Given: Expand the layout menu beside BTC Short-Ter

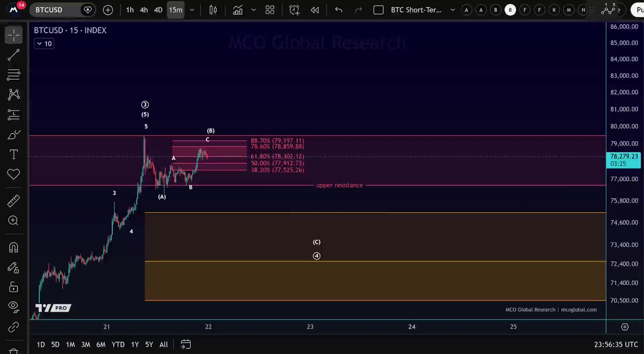Looking at the screenshot, I should coord(452,10).
